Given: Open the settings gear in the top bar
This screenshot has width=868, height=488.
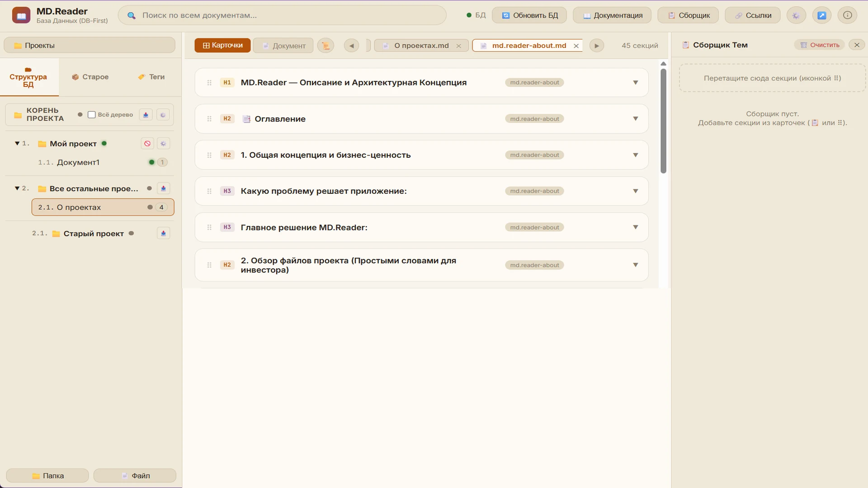Looking at the screenshot, I should tap(796, 15).
